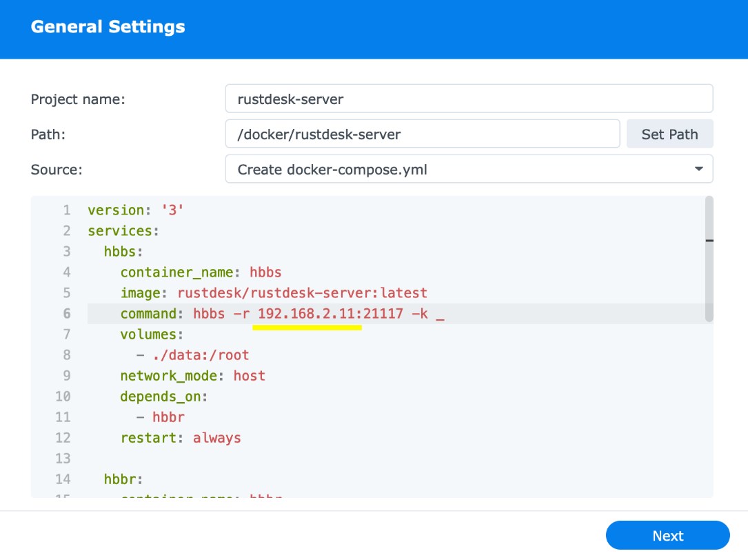Click line 12 "restart: always"
Image resolution: width=748 pixels, height=560 pixels.
181,438
